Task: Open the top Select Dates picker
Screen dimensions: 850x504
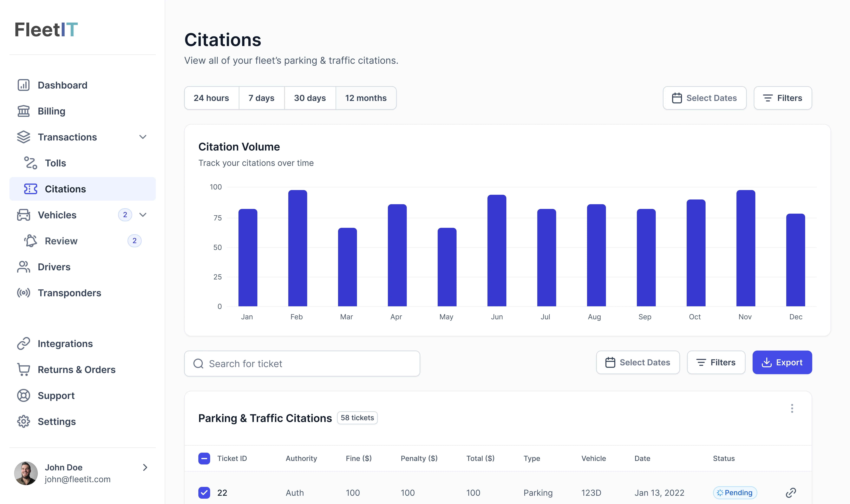Action: click(705, 98)
